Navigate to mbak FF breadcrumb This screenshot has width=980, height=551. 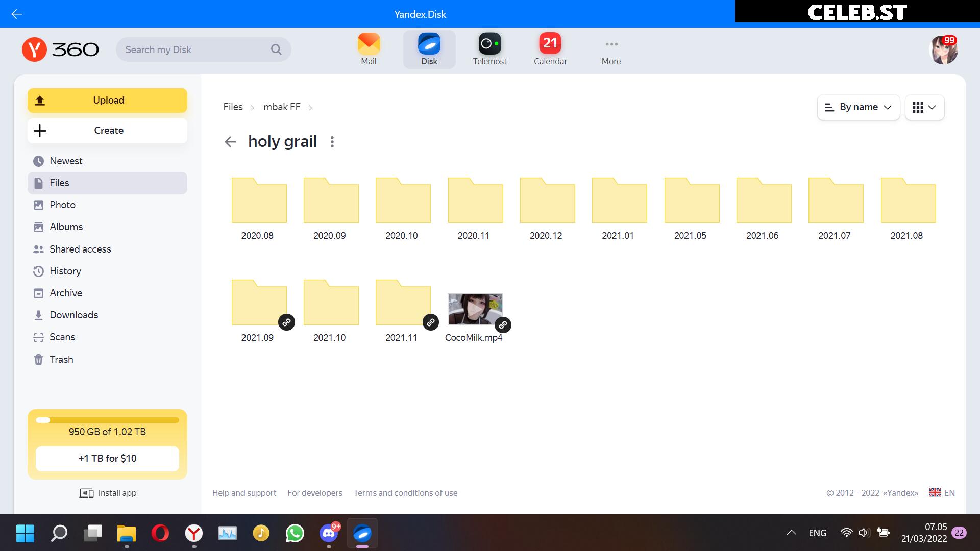pyautogui.click(x=282, y=107)
